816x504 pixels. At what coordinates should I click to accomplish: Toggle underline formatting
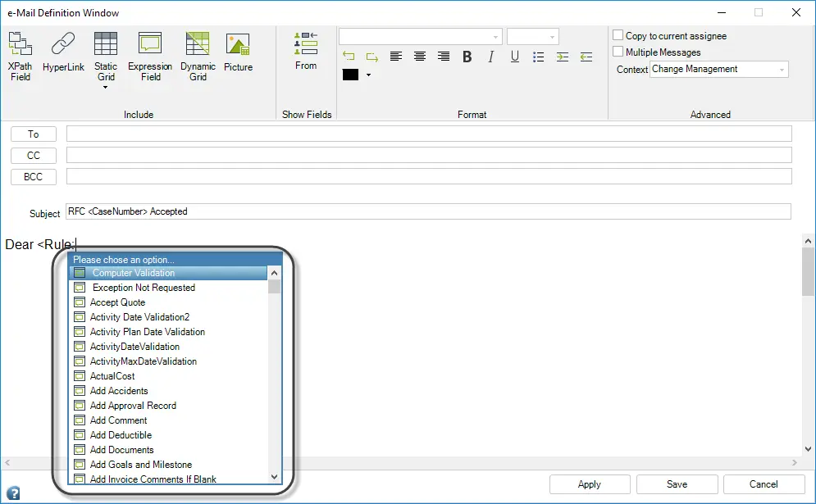pyautogui.click(x=515, y=57)
